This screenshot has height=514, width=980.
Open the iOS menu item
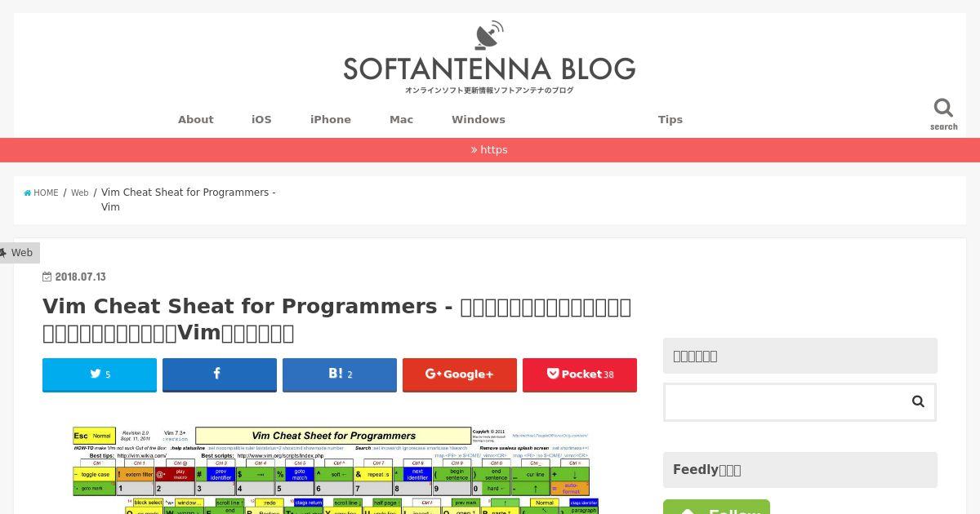(261, 119)
